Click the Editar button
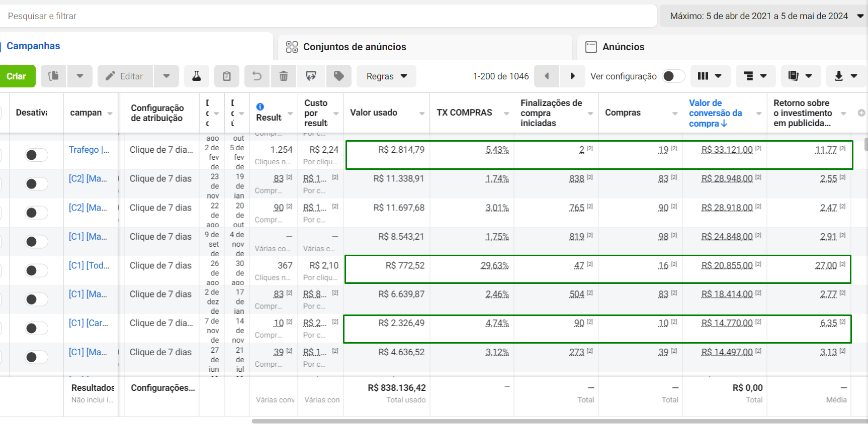Screen dimensions: 868x424 (x=125, y=76)
